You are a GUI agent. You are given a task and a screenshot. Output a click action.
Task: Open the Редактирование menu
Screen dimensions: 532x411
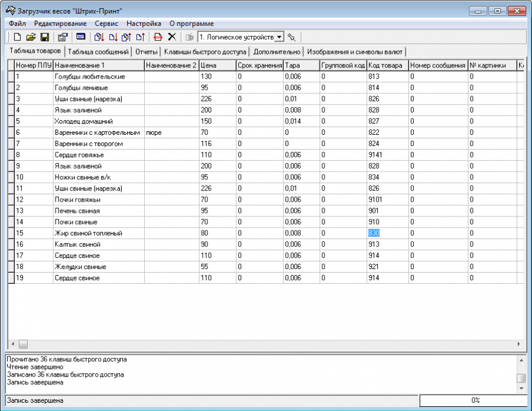(x=60, y=24)
